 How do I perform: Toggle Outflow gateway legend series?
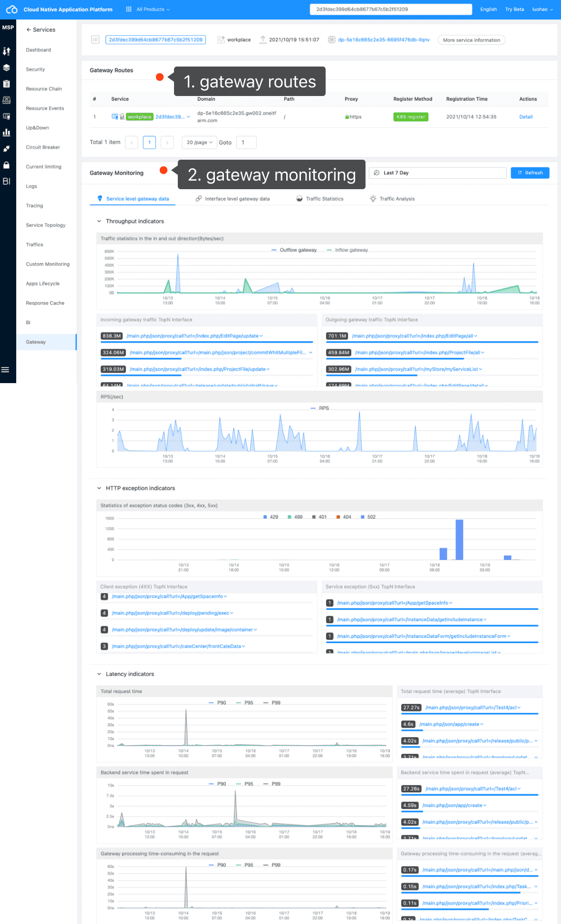(x=294, y=250)
